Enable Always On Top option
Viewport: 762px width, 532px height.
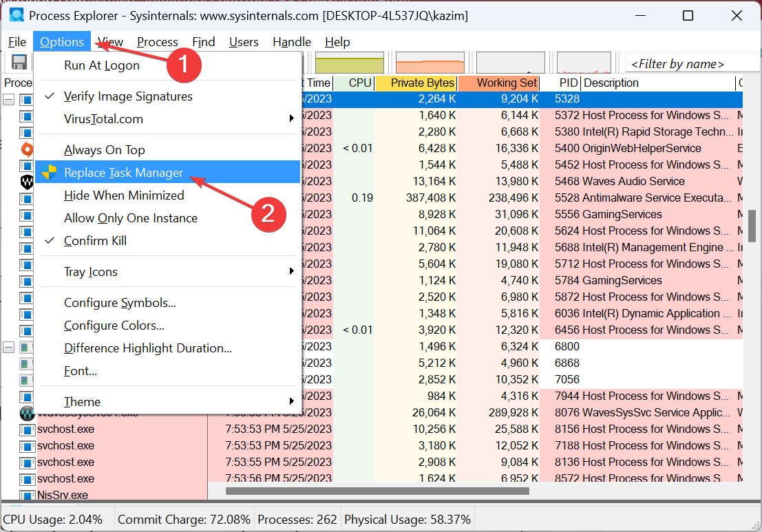(x=167, y=149)
